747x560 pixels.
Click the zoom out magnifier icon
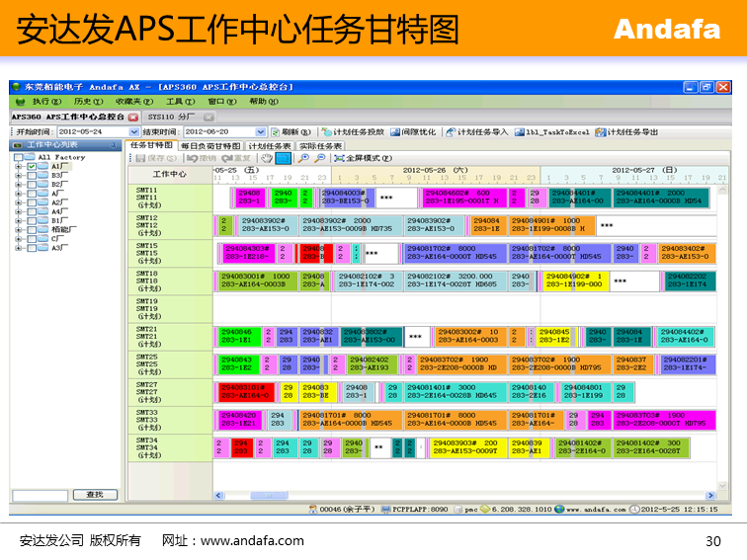pos(320,158)
